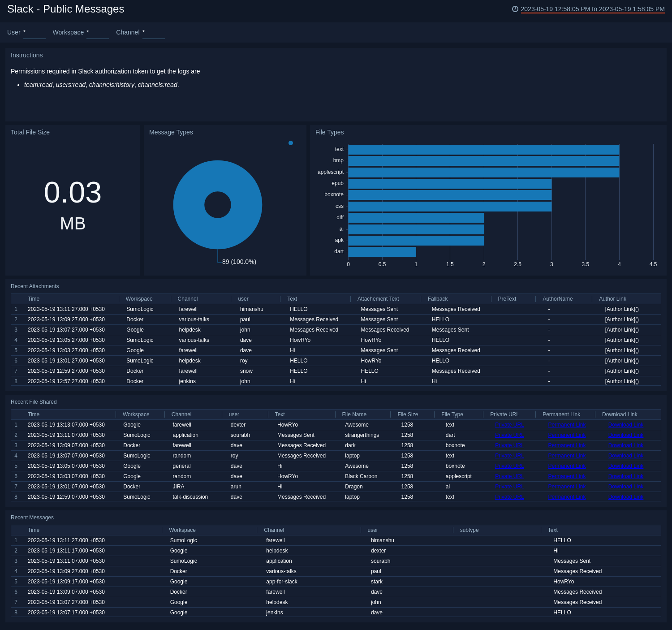Click the Channel filter input field
The height and width of the screenshot is (630, 672).
click(153, 33)
